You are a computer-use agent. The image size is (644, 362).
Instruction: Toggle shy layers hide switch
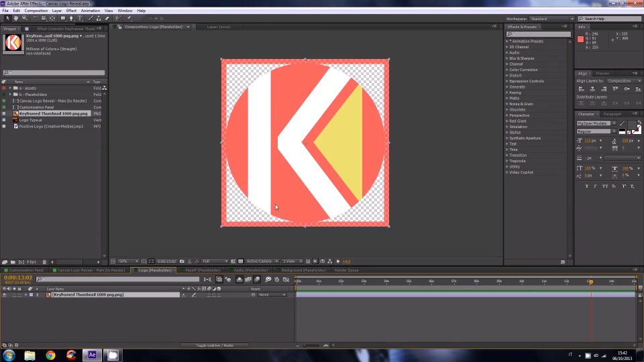pyautogui.click(x=239, y=280)
